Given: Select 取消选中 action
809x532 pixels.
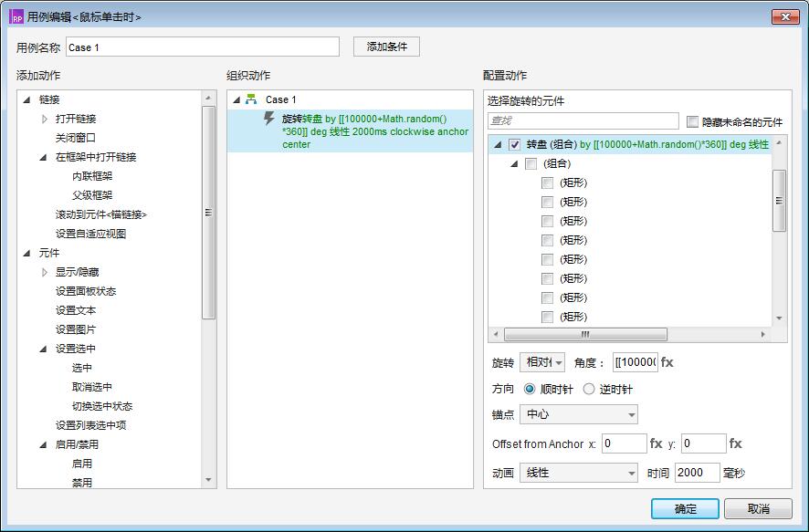Looking at the screenshot, I should 92,387.
